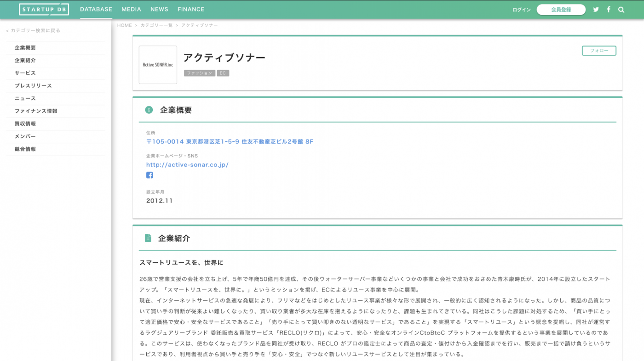Viewport: 644px width, 361px height.
Task: Open Twitter icon in header
Action: (x=596, y=9)
